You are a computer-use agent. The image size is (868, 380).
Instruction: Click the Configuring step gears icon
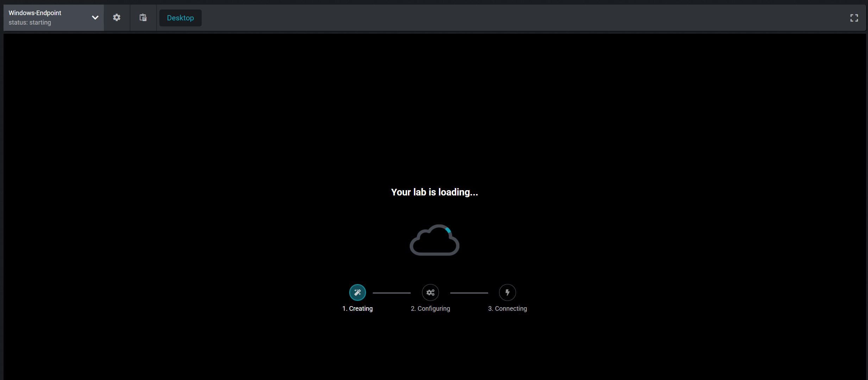click(x=430, y=292)
